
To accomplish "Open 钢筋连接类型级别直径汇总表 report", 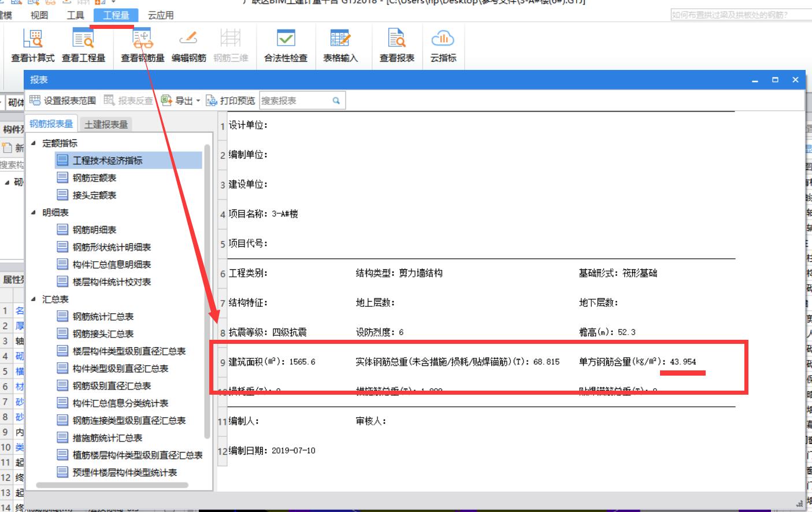I will tap(121, 420).
